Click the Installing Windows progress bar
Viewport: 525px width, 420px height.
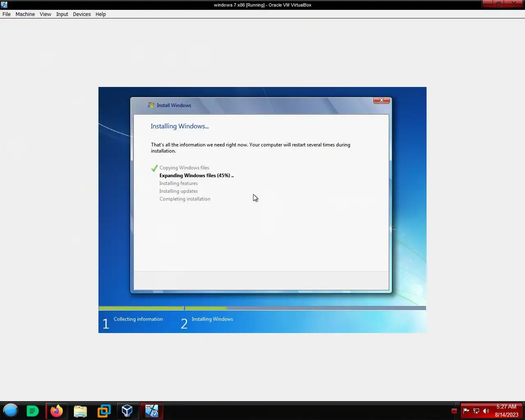click(x=305, y=308)
